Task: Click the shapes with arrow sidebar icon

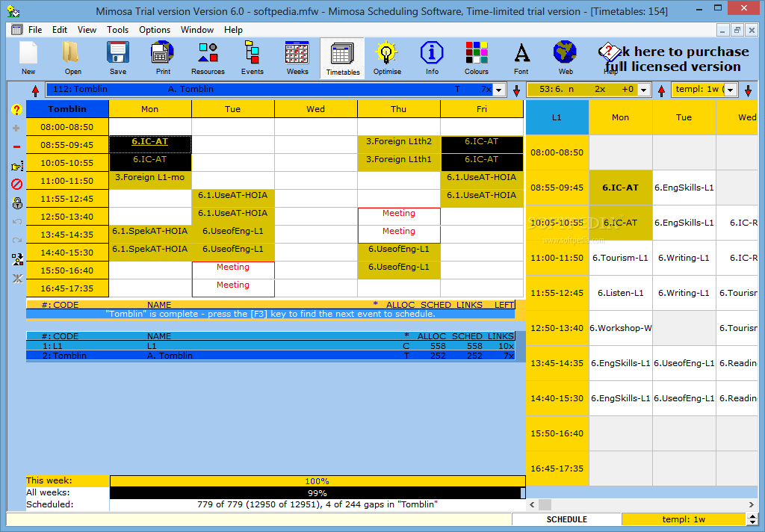Action: [x=17, y=259]
